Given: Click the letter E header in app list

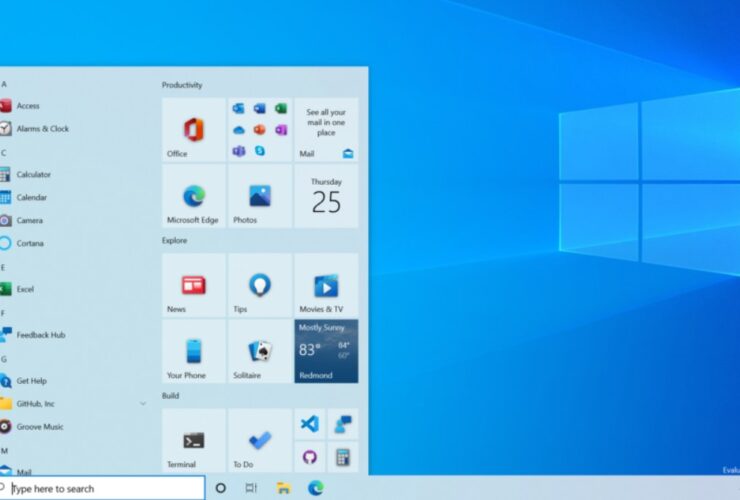Looking at the screenshot, I should [x=3, y=268].
